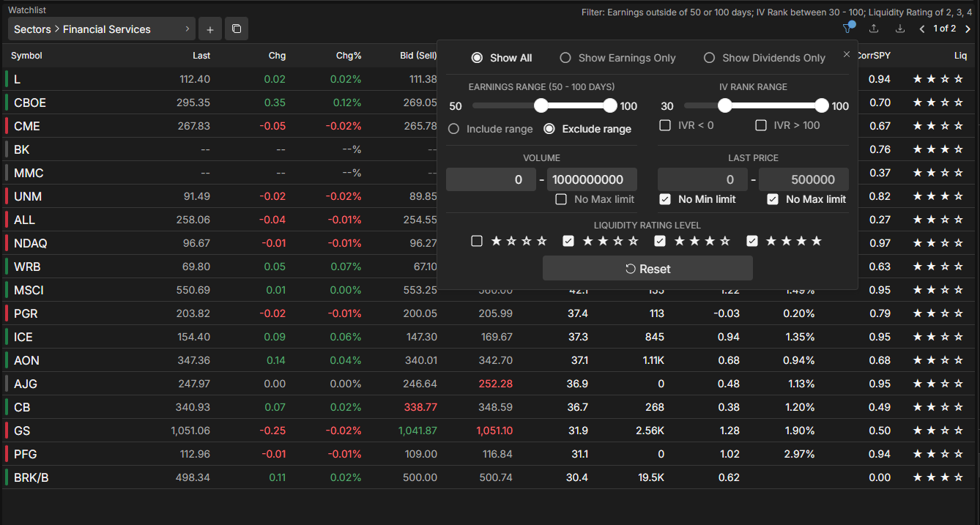Click the red indicator bar beside UNM
This screenshot has height=525, width=980.
click(x=7, y=196)
